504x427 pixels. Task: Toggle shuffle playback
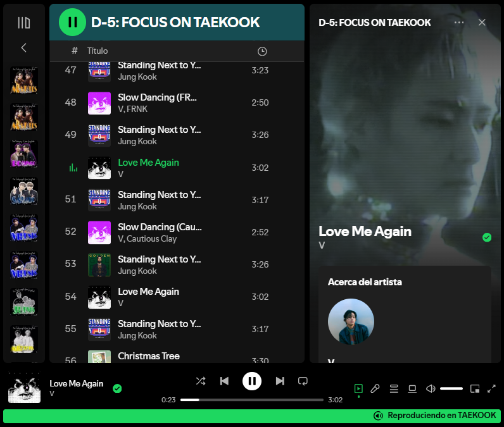tap(201, 381)
